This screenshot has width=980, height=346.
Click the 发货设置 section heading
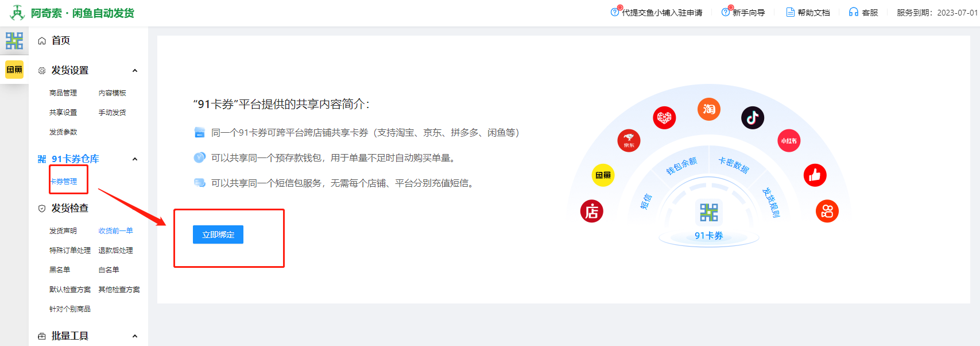click(x=70, y=71)
